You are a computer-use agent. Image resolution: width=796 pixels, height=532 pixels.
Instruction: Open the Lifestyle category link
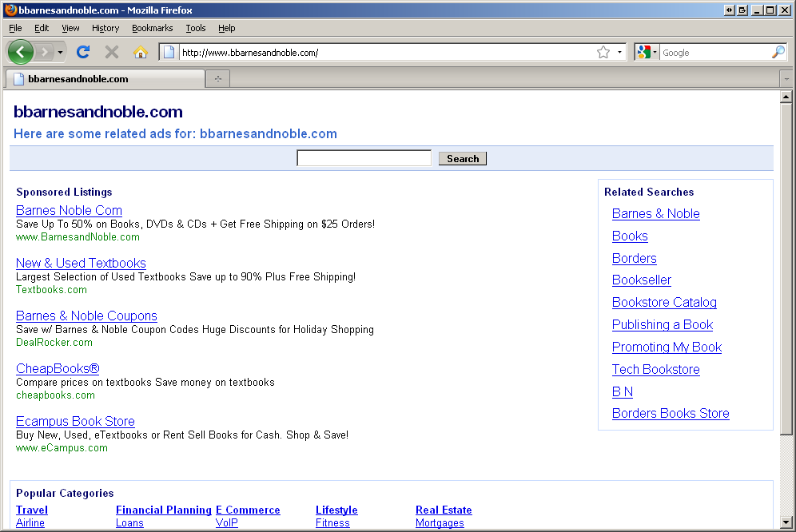point(336,510)
